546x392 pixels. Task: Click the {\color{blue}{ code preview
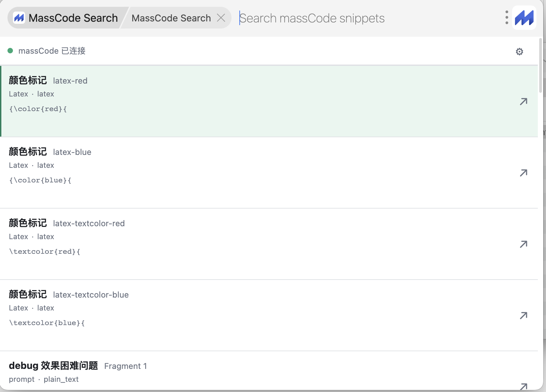40,180
